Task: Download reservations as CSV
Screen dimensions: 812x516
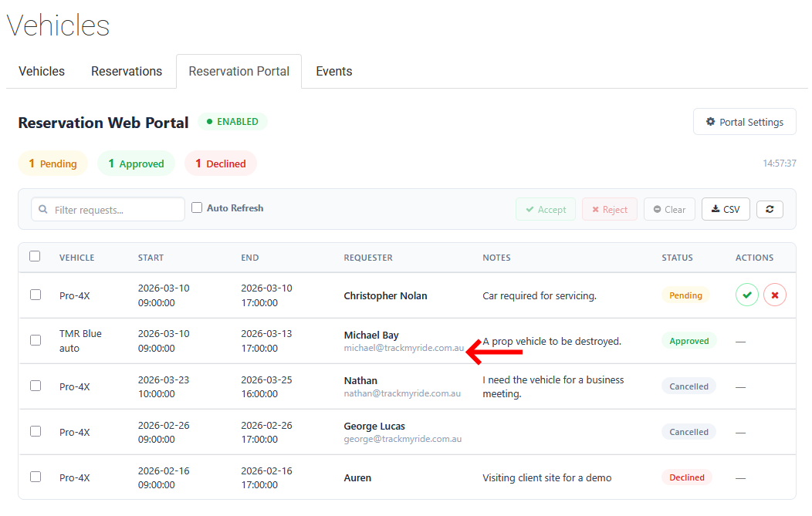Action: click(726, 209)
